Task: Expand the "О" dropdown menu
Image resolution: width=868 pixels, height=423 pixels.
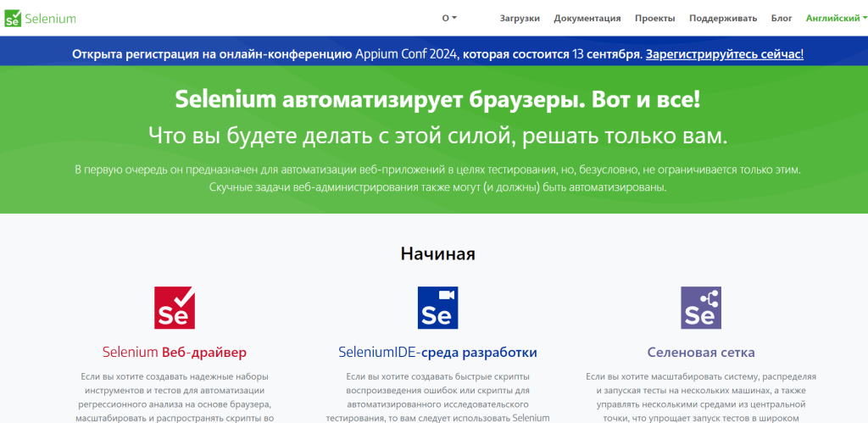Action: (449, 19)
